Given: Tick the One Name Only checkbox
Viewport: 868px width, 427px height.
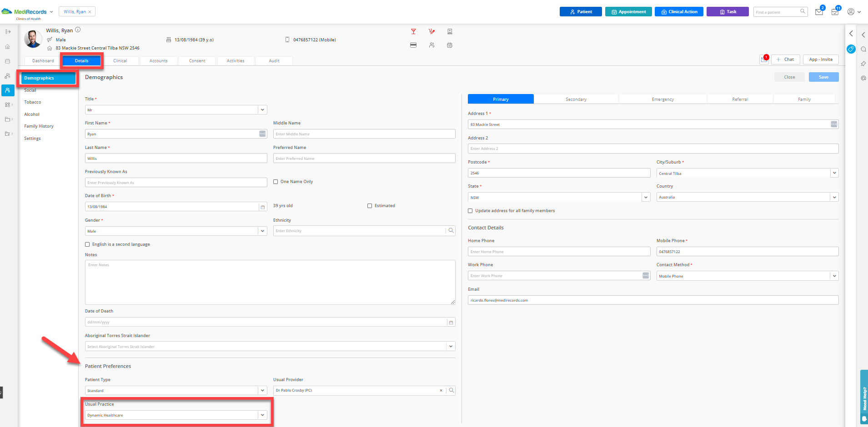Looking at the screenshot, I should click(x=276, y=181).
